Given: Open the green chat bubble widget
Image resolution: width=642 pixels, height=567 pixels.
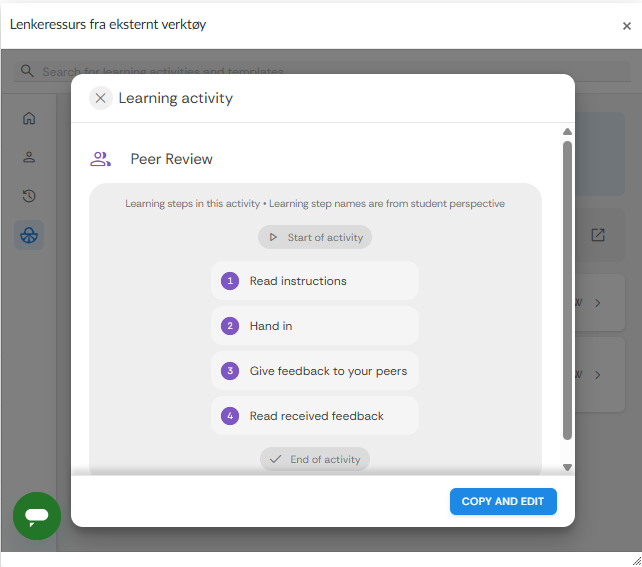Looking at the screenshot, I should [37, 516].
